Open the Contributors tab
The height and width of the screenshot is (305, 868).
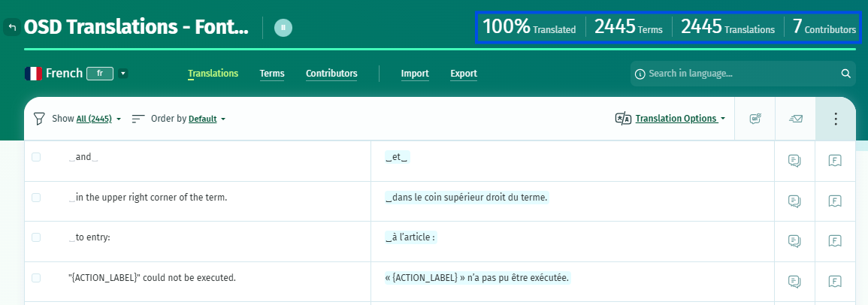click(331, 74)
